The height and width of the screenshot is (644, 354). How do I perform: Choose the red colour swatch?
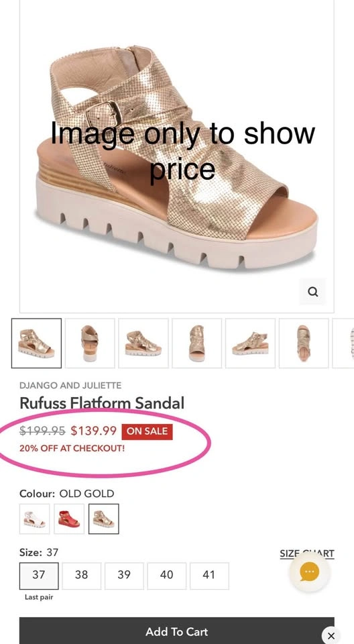(x=69, y=519)
